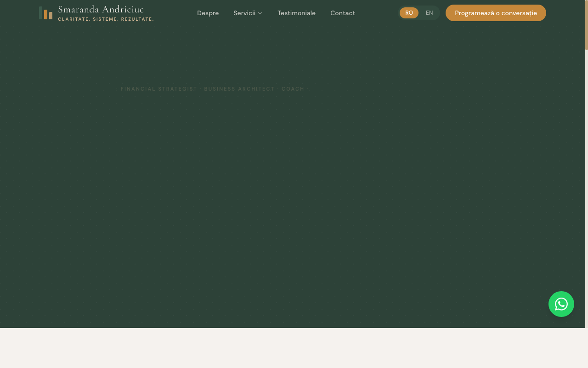Click the bar-chart logo icon
Image resolution: width=588 pixels, height=368 pixels.
click(45, 13)
